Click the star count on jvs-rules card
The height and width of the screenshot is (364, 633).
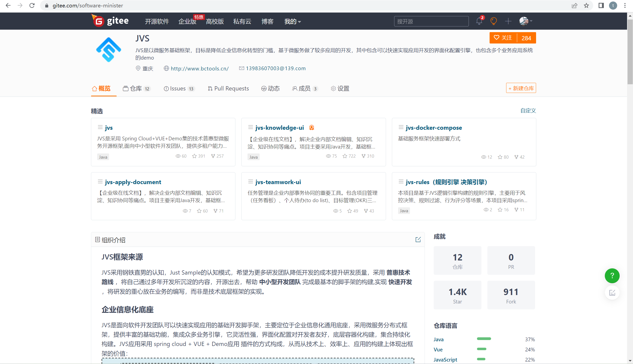click(503, 210)
